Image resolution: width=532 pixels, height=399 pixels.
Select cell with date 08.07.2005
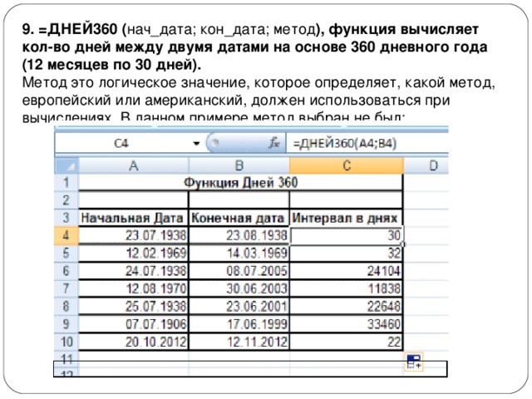[x=239, y=271]
